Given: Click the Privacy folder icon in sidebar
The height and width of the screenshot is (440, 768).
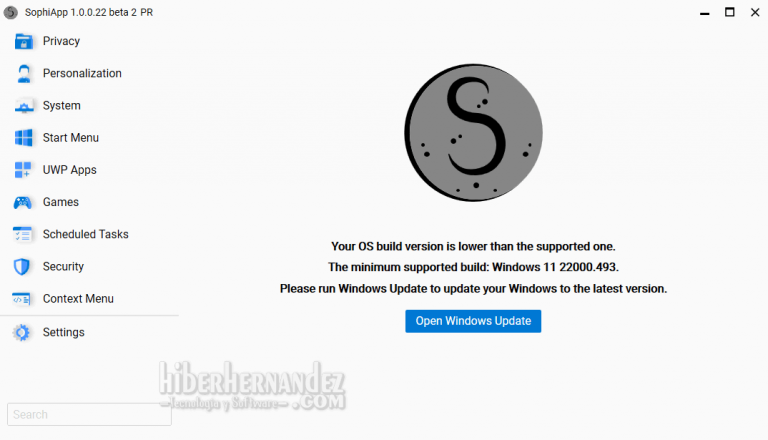Looking at the screenshot, I should (x=23, y=41).
